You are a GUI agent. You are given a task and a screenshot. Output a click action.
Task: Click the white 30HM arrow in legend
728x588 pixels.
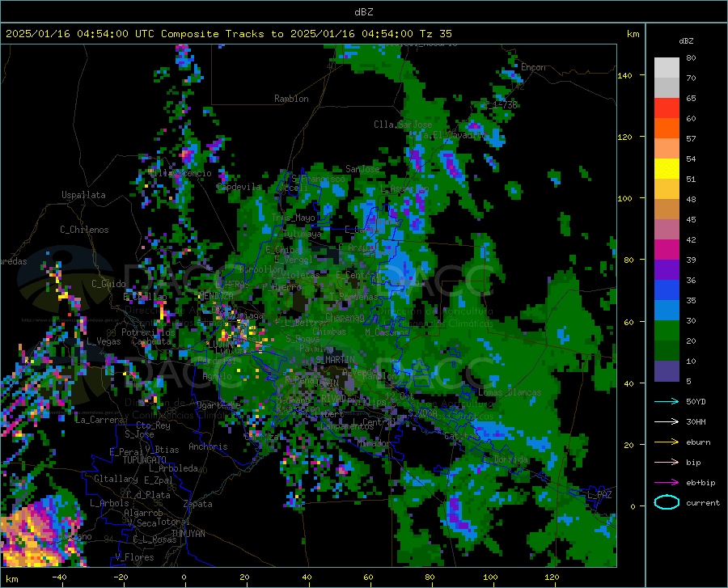click(667, 422)
